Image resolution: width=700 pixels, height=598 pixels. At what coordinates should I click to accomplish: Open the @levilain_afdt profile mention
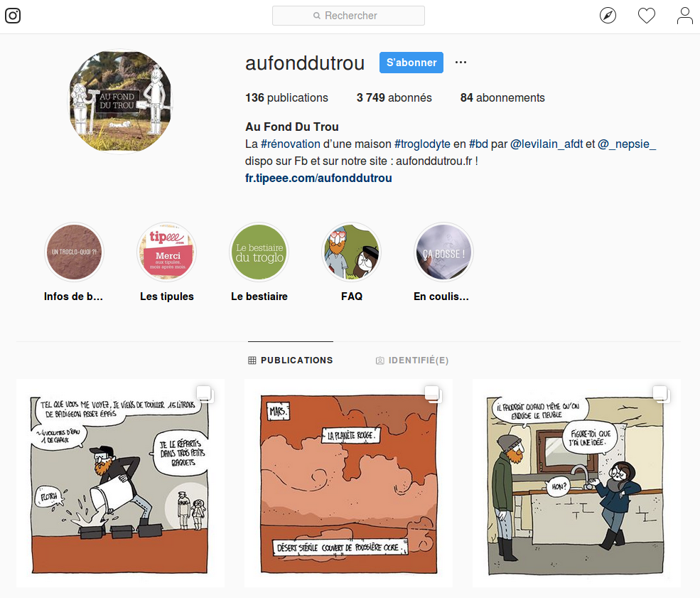tap(546, 144)
